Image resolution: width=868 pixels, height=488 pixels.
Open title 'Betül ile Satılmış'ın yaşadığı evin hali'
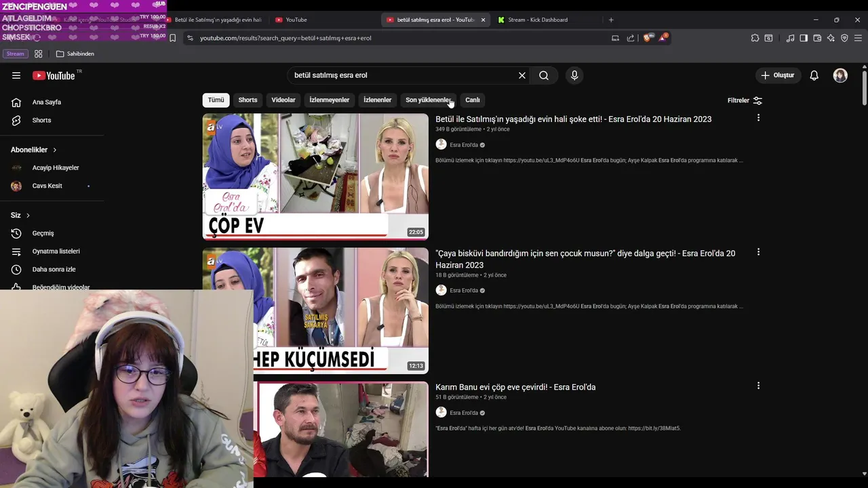(573, 119)
